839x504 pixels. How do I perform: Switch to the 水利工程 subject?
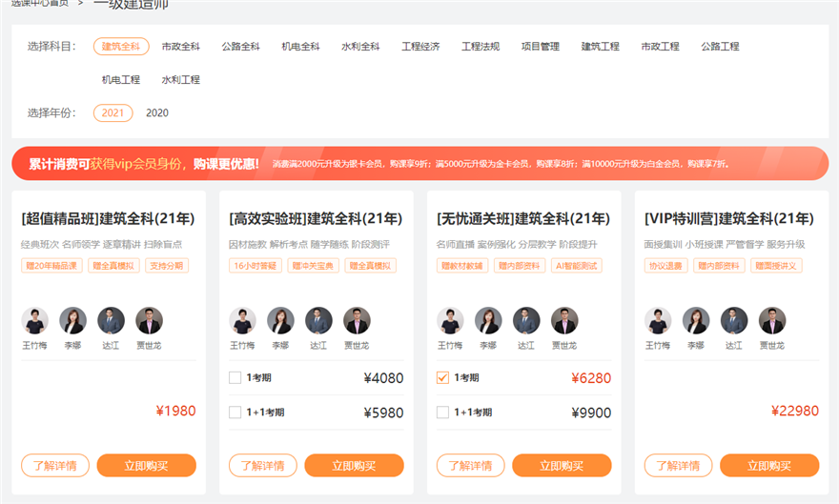tap(180, 80)
